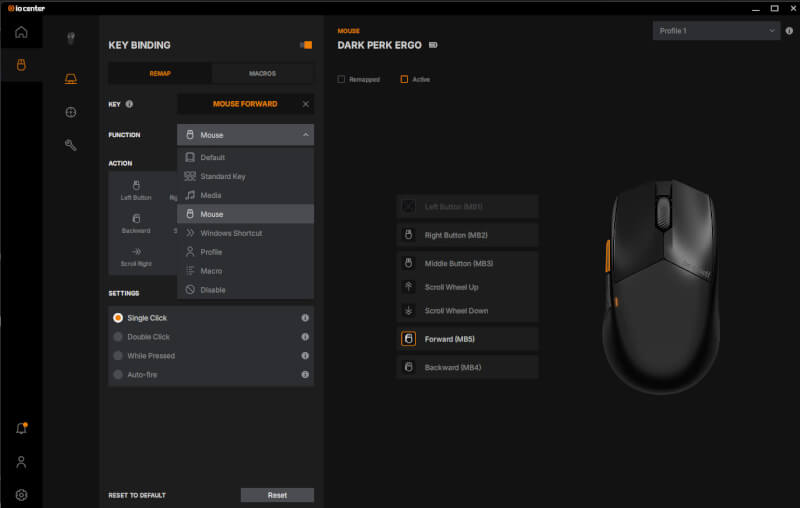Choose Windows Shortcut in function list
This screenshot has height=508, width=800.
coord(245,233)
